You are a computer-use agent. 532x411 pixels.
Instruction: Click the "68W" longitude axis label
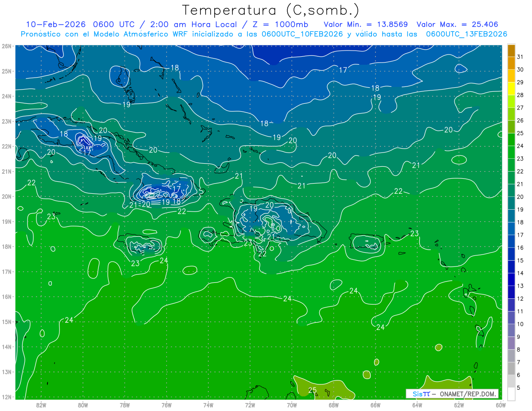(334, 405)
